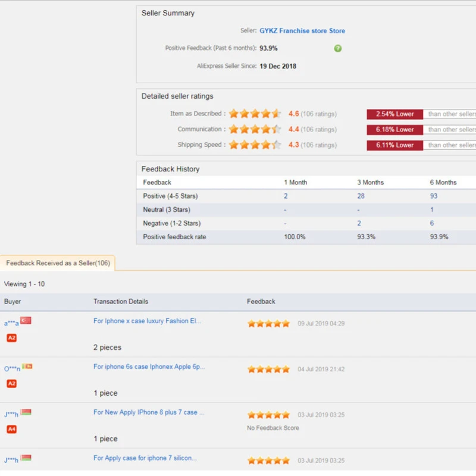Click the 93.3% positive feedback rate cell
This screenshot has width=476, height=476.
click(x=366, y=237)
